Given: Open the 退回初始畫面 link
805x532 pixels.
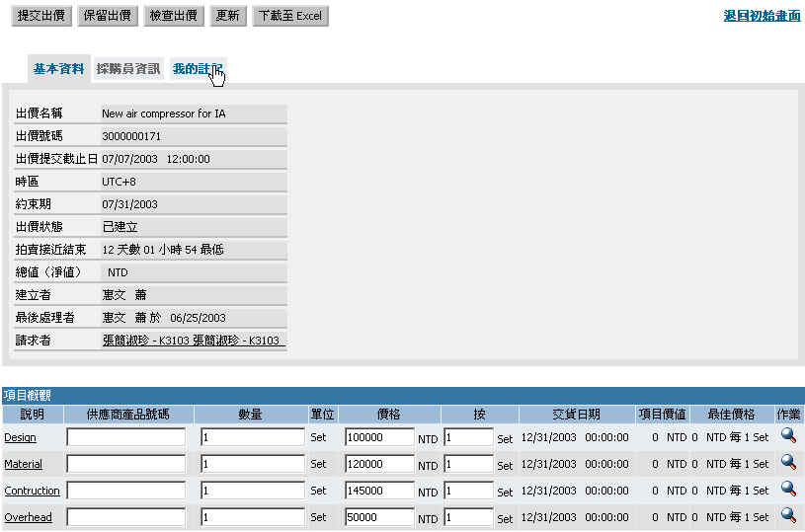Looking at the screenshot, I should click(x=762, y=16).
